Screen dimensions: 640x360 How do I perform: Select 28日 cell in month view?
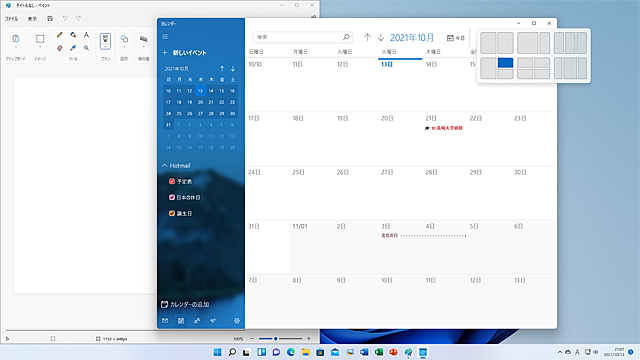[x=444, y=193]
